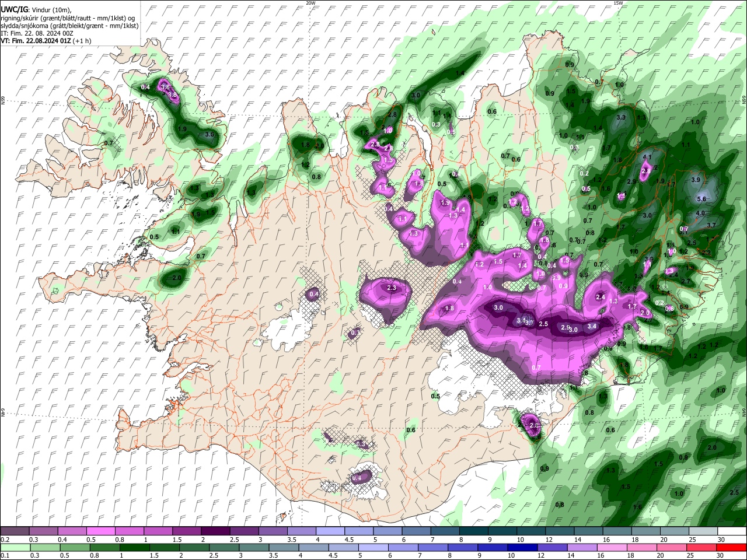Click the 5.6 precipitation value on map

pos(701,199)
